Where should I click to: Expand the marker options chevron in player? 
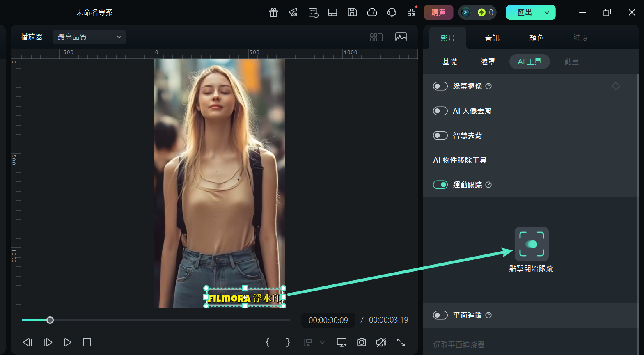coord(322,342)
